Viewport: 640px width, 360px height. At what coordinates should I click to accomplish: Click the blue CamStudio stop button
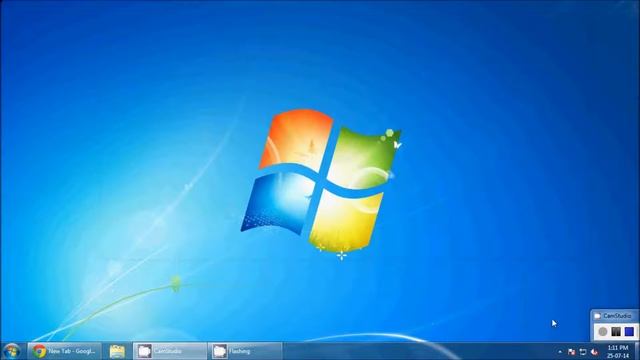pyautogui.click(x=629, y=331)
